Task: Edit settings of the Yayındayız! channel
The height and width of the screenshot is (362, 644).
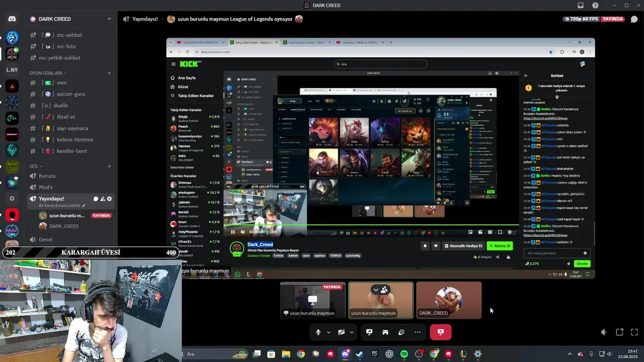Action: (x=109, y=199)
